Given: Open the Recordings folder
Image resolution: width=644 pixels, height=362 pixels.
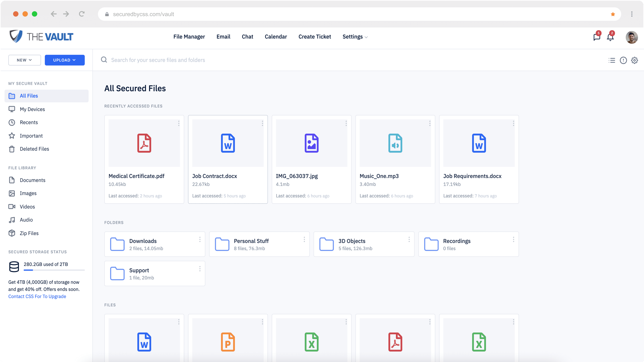Looking at the screenshot, I should pyautogui.click(x=468, y=244).
